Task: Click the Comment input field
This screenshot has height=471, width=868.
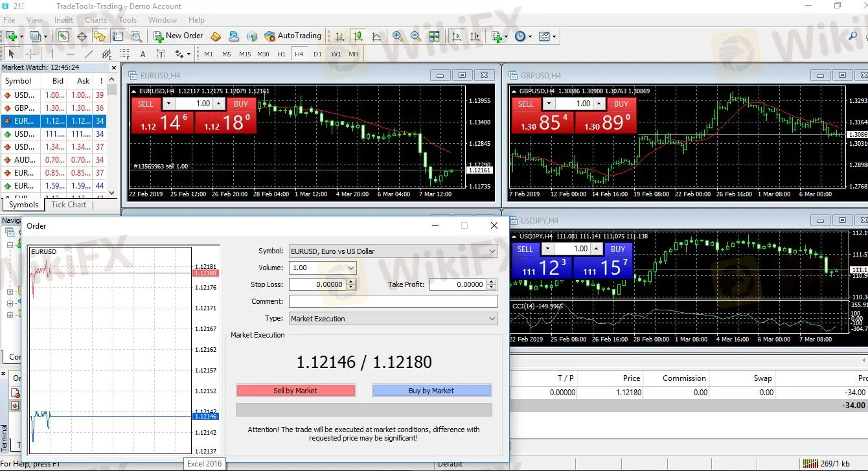Action: [x=393, y=301]
